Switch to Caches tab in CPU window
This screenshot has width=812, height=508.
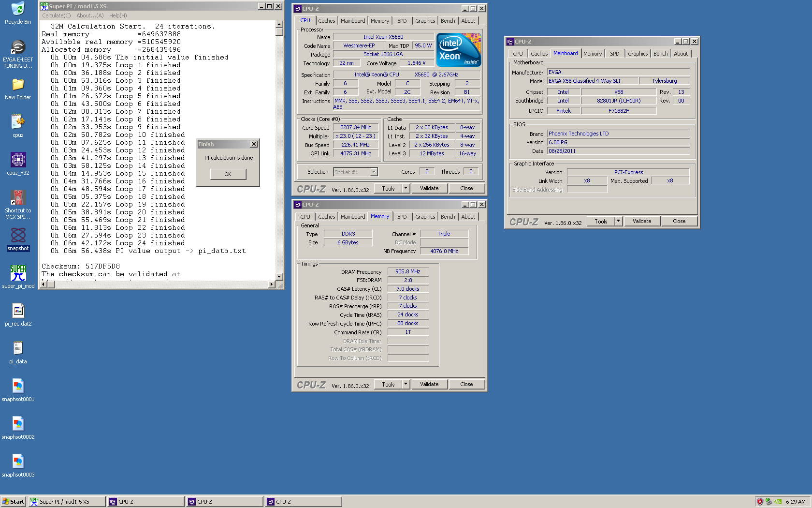tap(327, 21)
